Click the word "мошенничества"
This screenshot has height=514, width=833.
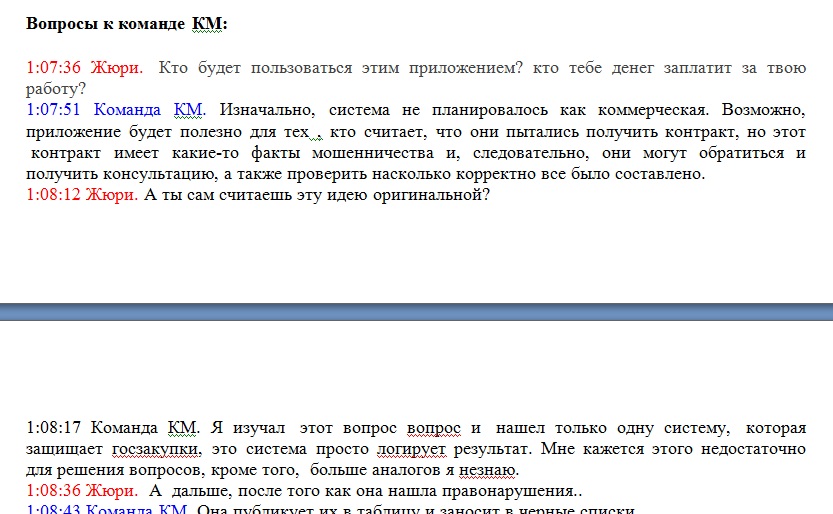click(372, 153)
